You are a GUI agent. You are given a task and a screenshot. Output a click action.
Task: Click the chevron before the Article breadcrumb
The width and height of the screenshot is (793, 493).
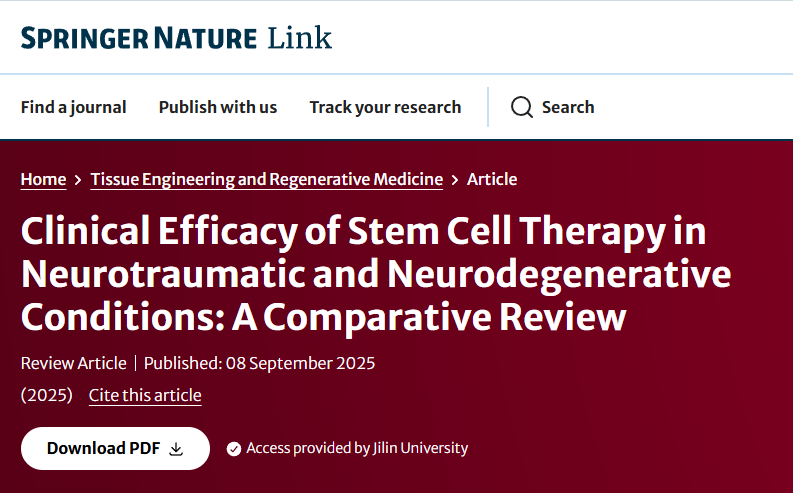pyautogui.click(x=455, y=180)
